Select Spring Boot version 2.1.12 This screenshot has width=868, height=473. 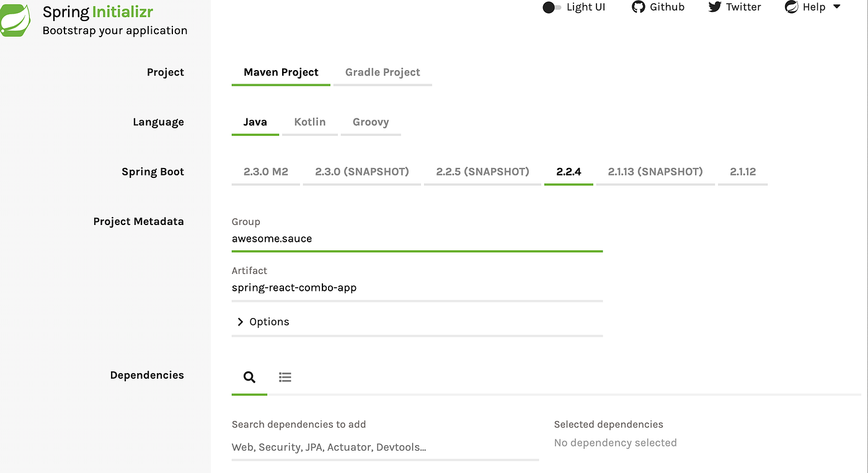pos(742,171)
